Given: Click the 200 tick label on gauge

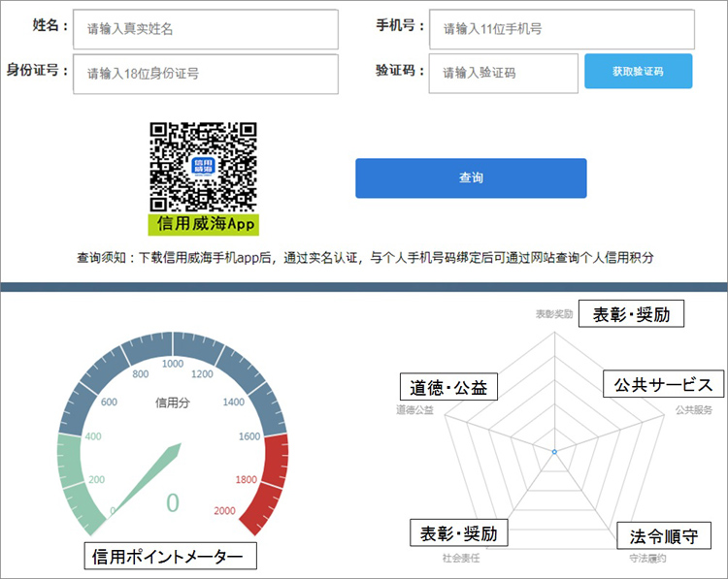Looking at the screenshot, I should tap(96, 480).
